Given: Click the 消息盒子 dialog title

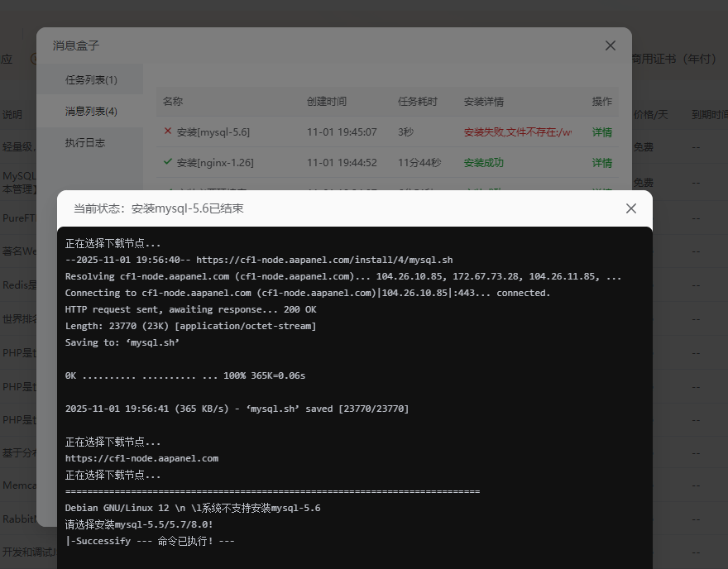Looking at the screenshot, I should [75, 45].
